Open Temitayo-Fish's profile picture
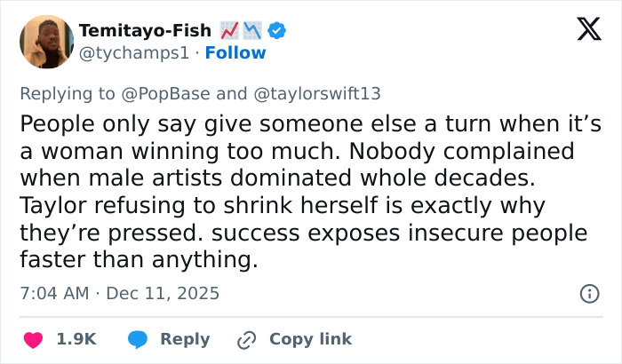 click(x=46, y=42)
